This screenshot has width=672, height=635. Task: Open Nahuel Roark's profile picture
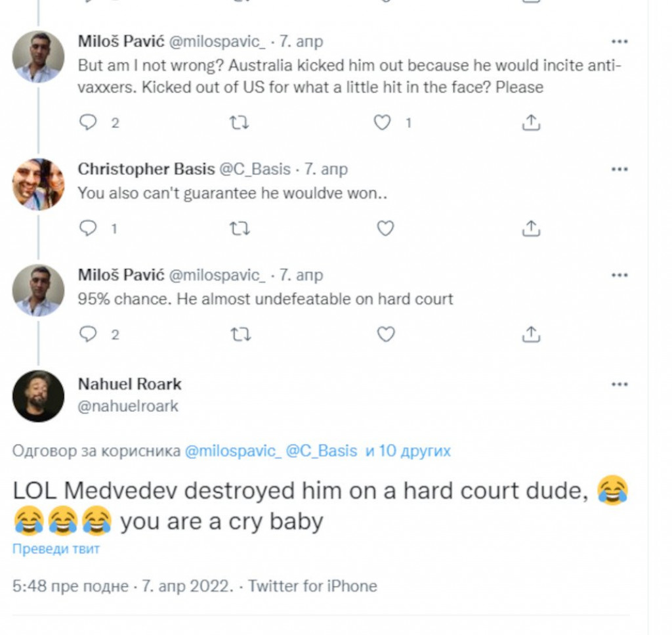point(38,396)
